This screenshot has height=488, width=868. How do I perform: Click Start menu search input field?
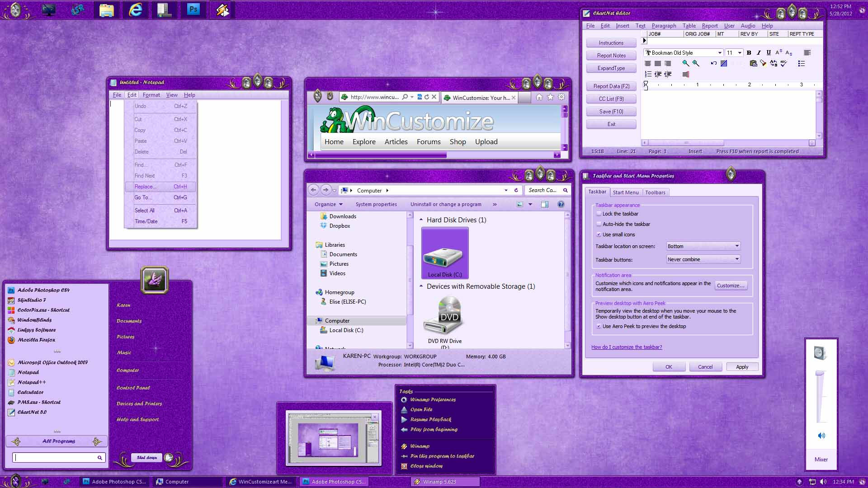click(x=59, y=458)
